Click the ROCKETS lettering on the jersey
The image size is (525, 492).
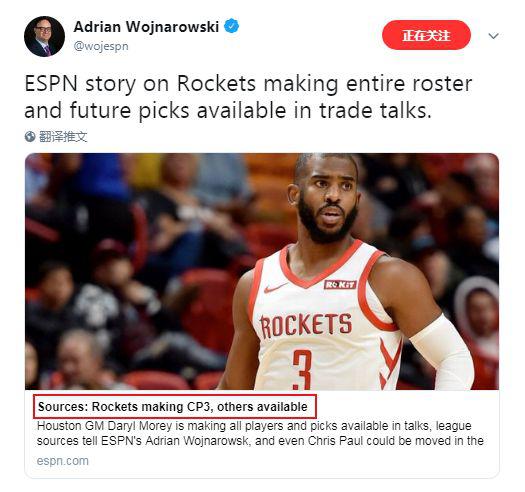point(306,325)
